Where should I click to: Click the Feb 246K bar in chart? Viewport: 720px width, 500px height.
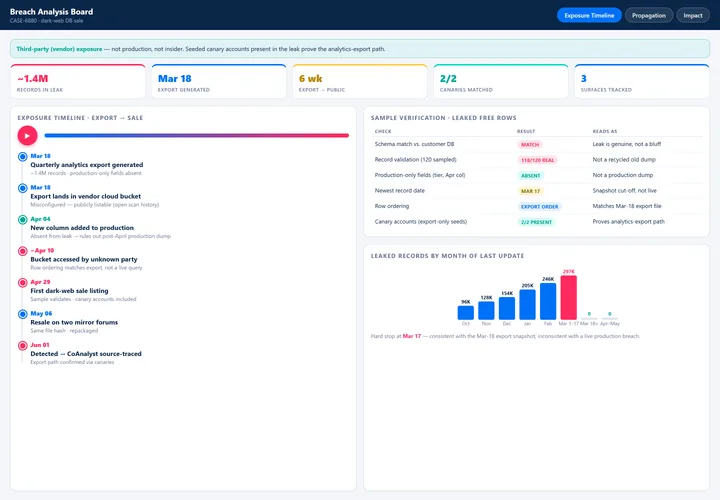[548, 301]
